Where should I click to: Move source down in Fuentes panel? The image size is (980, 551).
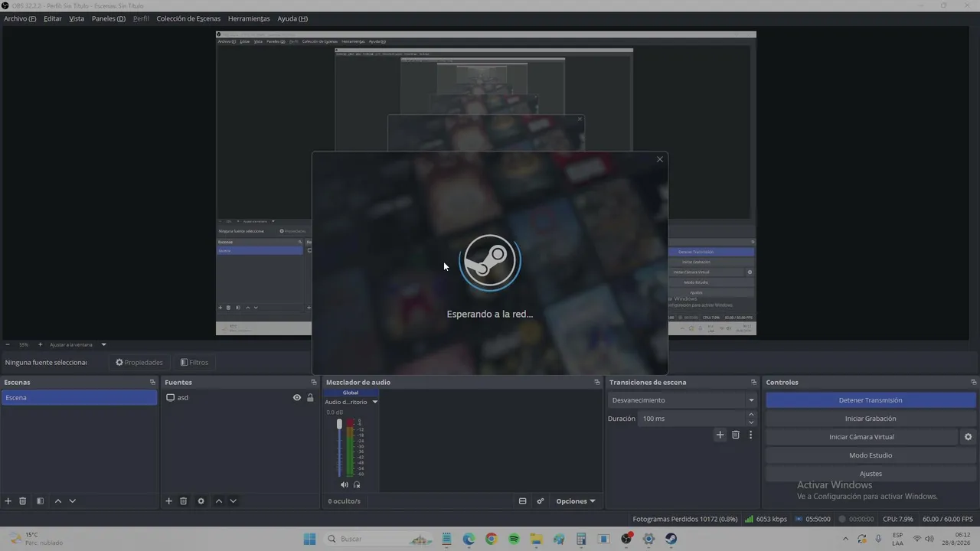(x=233, y=501)
